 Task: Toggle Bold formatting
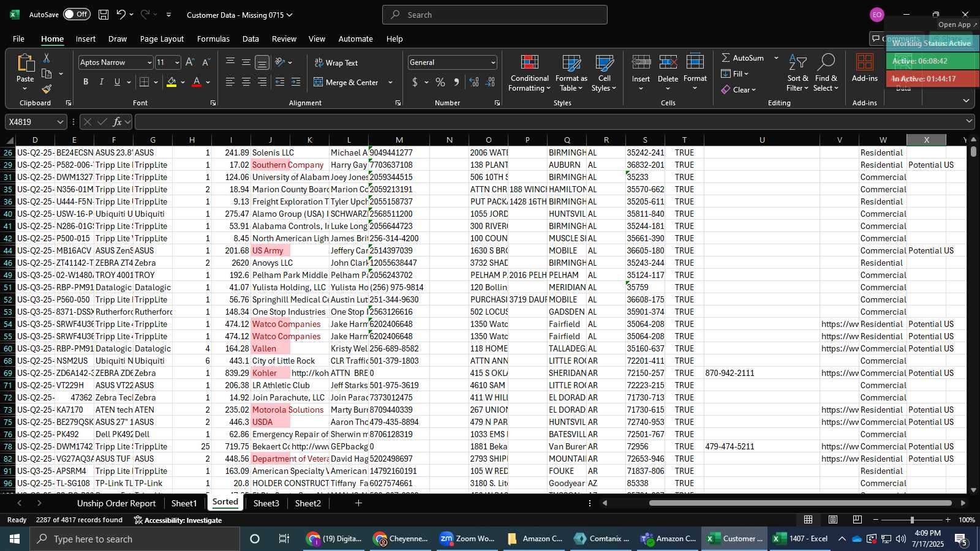click(86, 82)
